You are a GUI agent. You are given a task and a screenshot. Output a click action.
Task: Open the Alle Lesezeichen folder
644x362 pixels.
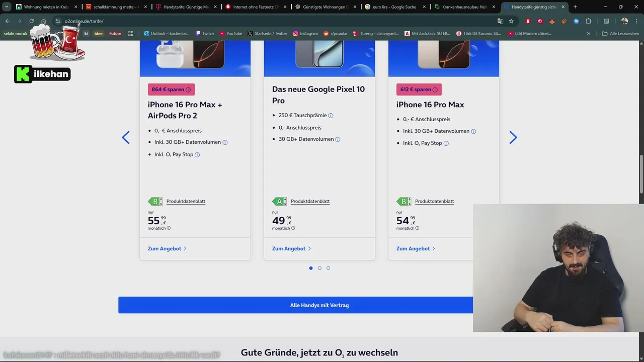(x=620, y=33)
